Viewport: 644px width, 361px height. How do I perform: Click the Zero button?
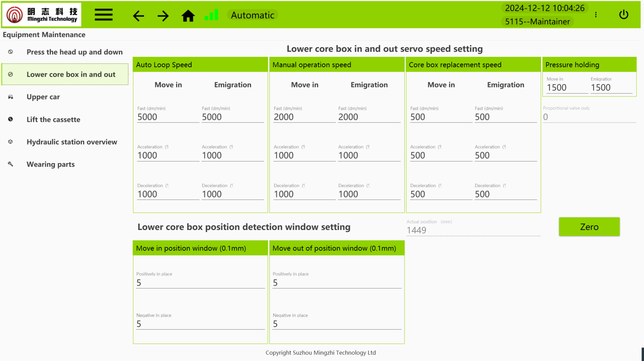pos(589,227)
